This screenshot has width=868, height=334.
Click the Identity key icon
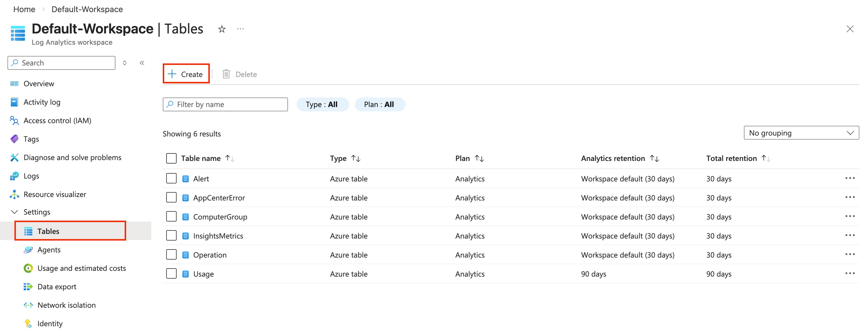(x=28, y=324)
